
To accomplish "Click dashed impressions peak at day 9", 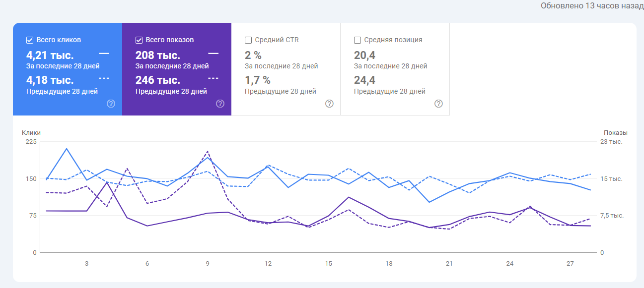I will [208, 151].
